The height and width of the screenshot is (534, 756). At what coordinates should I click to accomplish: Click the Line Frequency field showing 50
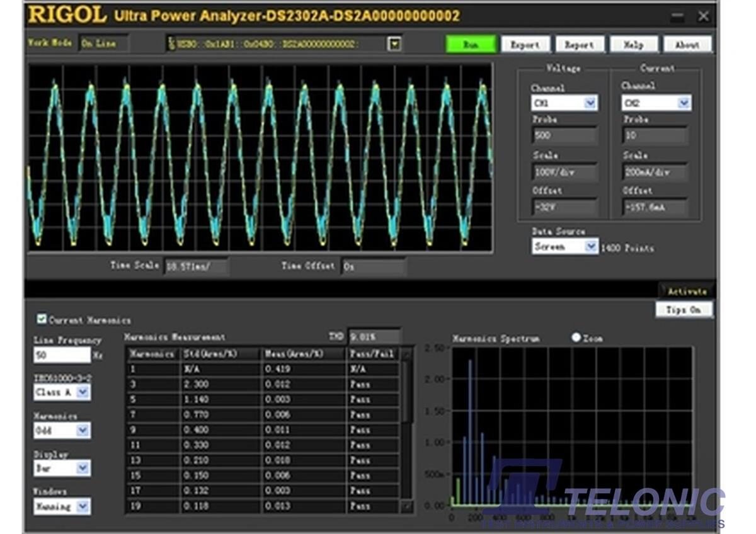[x=62, y=355]
